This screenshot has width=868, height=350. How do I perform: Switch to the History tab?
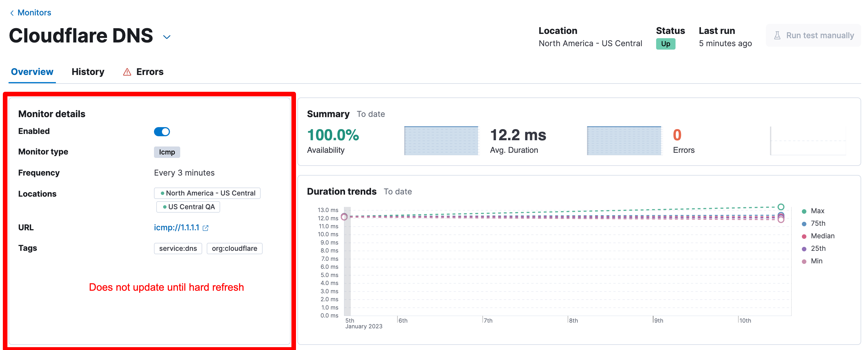88,72
